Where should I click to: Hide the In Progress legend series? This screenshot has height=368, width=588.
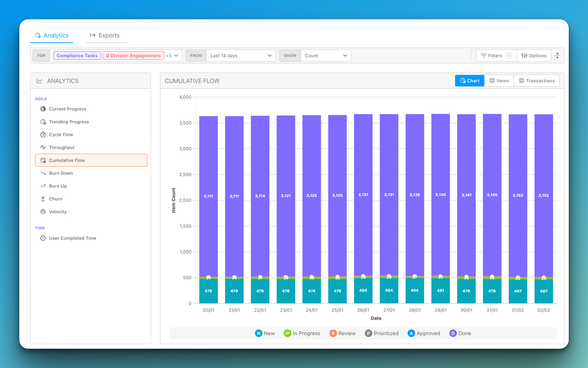click(302, 333)
